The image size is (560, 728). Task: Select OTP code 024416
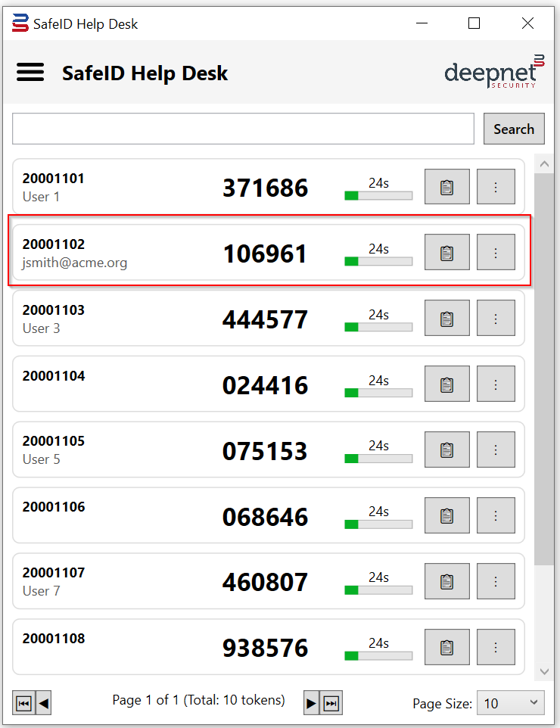[x=265, y=386]
